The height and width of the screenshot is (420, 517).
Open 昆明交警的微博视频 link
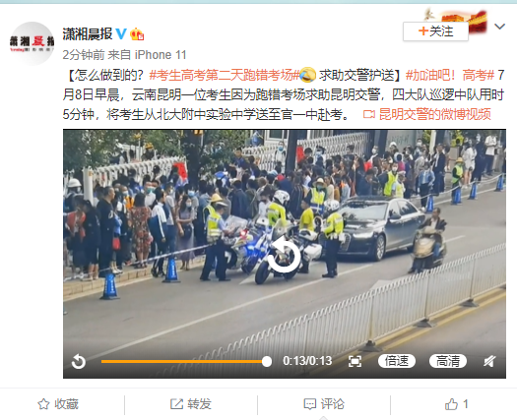pos(427,114)
